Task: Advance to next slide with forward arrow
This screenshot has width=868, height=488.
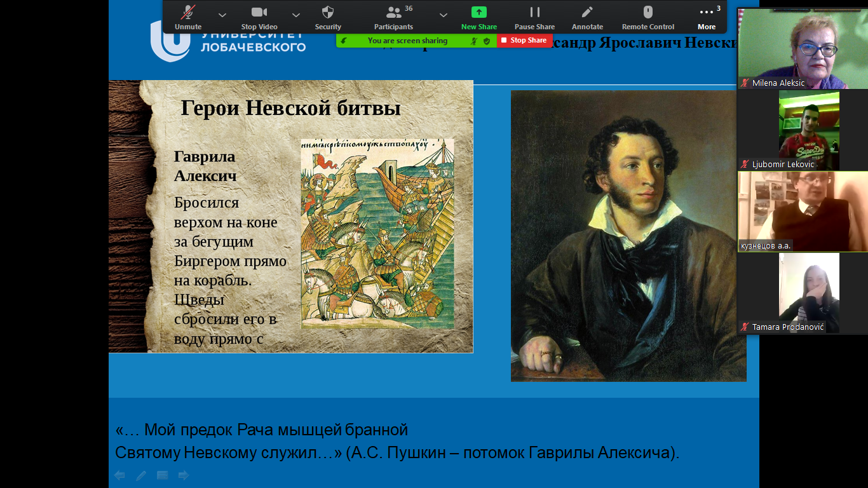Action: [x=184, y=475]
